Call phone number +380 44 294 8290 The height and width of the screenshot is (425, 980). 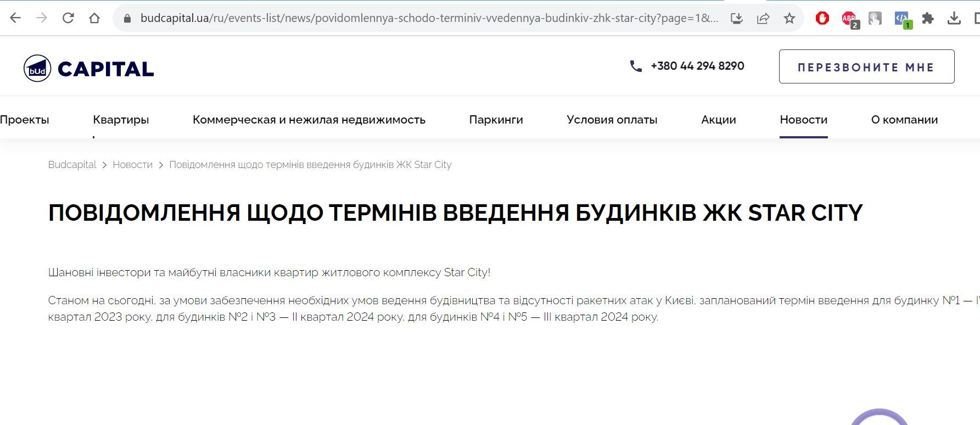click(x=697, y=66)
